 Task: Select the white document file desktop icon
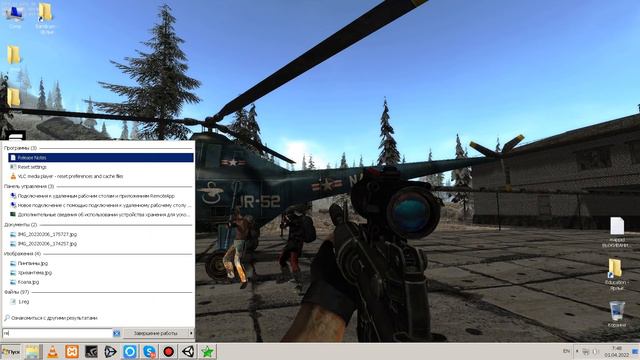(617, 232)
